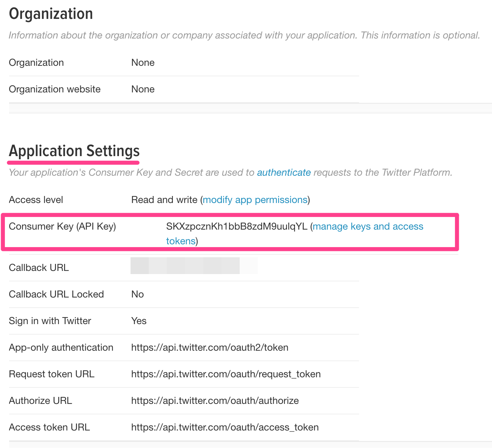Click the blurred Callback URL value

point(194,266)
